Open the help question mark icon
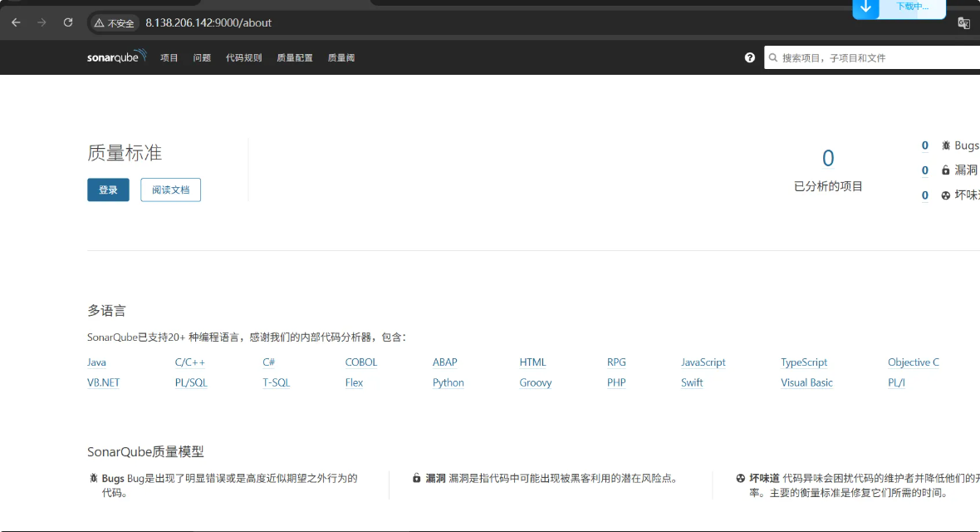980x532 pixels. 750,57
